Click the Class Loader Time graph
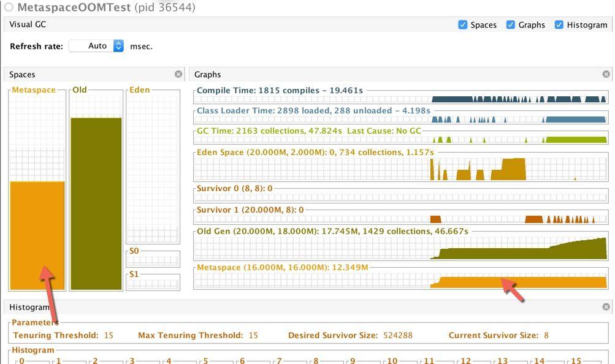 (401, 119)
